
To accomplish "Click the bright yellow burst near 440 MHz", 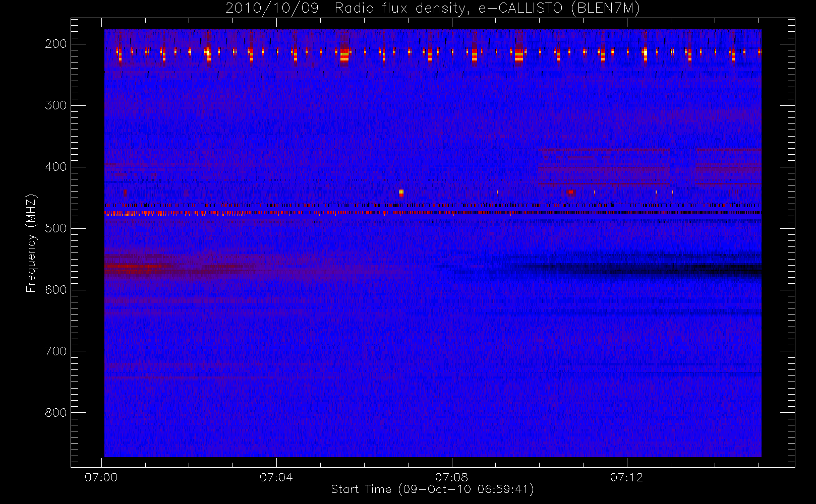I will point(401,193).
